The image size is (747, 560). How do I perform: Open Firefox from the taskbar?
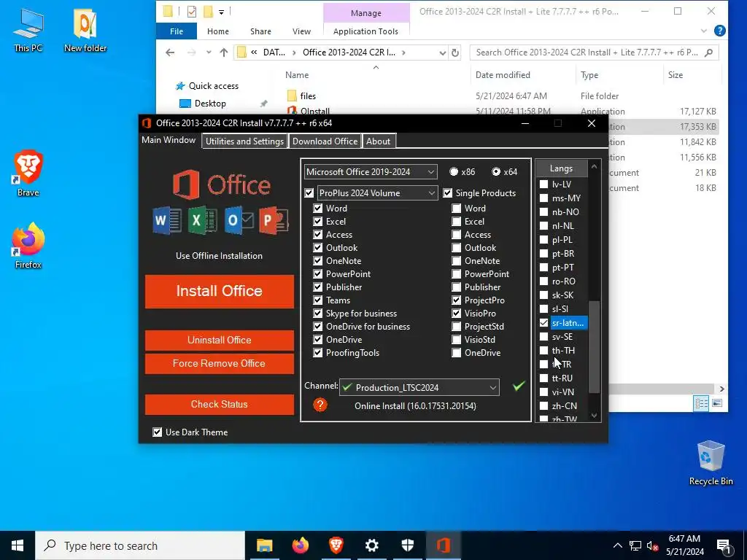click(x=300, y=545)
